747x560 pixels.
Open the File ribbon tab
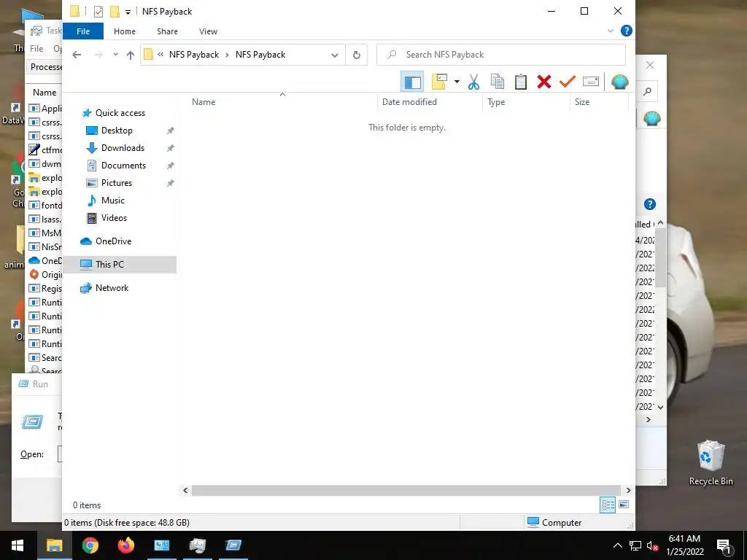tap(83, 31)
